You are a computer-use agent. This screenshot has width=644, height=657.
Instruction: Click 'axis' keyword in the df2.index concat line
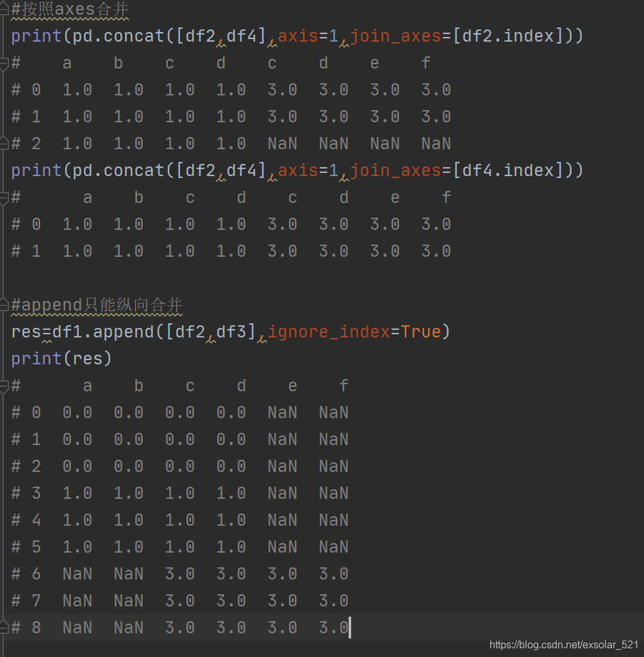click(298, 36)
